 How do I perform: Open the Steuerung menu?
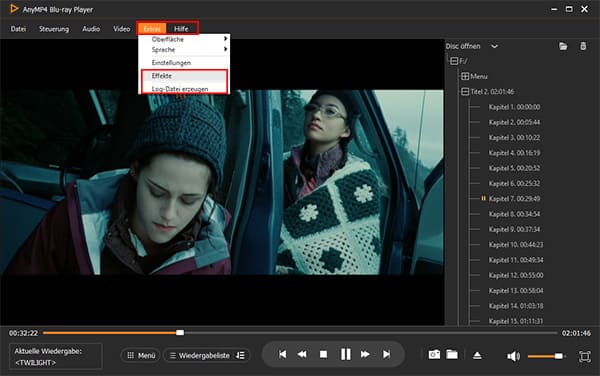pos(54,29)
